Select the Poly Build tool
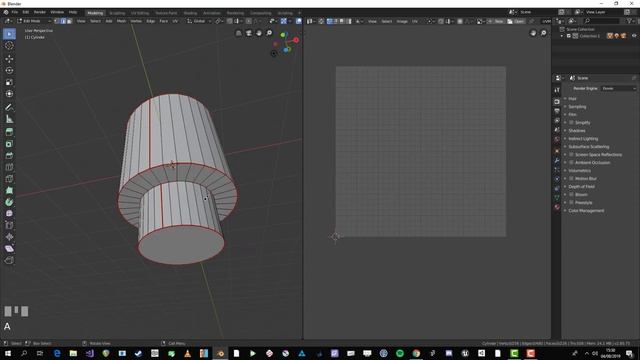This screenshot has width=640, height=360. tap(9, 190)
